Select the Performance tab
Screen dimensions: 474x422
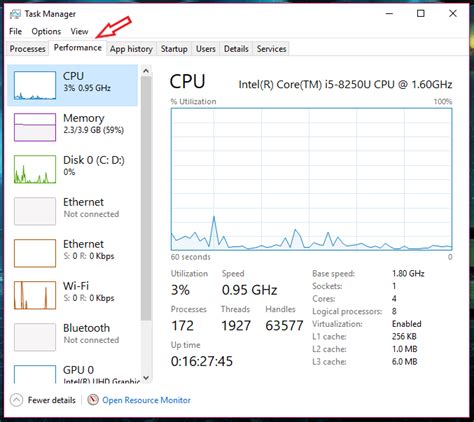(x=78, y=48)
